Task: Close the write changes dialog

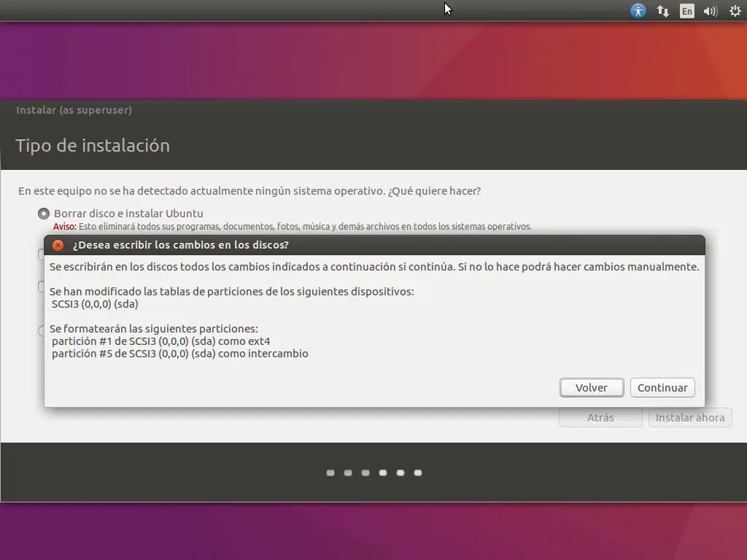Action: tap(58, 245)
